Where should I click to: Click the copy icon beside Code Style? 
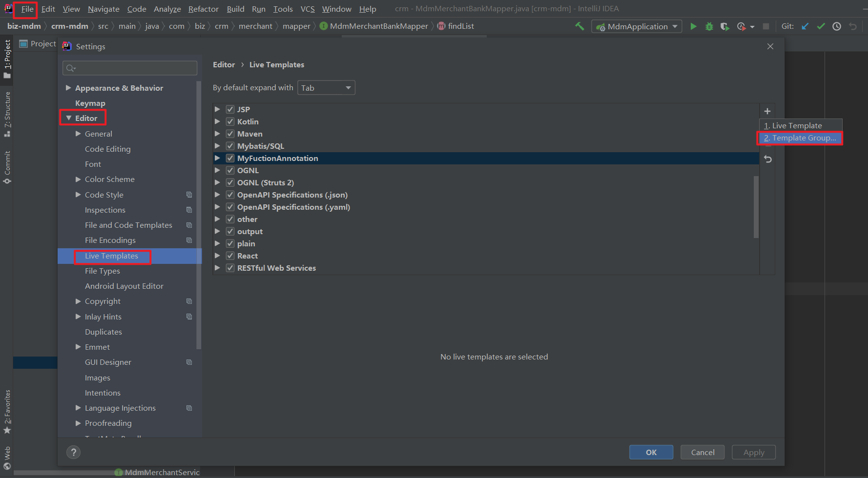189,195
